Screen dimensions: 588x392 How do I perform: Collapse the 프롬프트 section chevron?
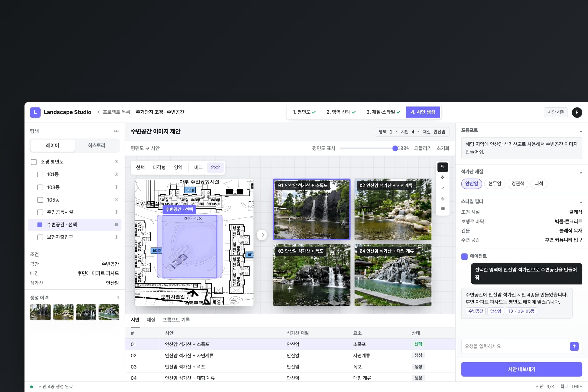tap(581, 132)
